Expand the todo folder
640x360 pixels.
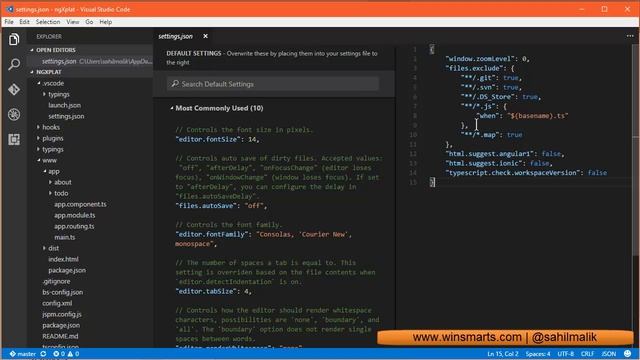point(50,193)
